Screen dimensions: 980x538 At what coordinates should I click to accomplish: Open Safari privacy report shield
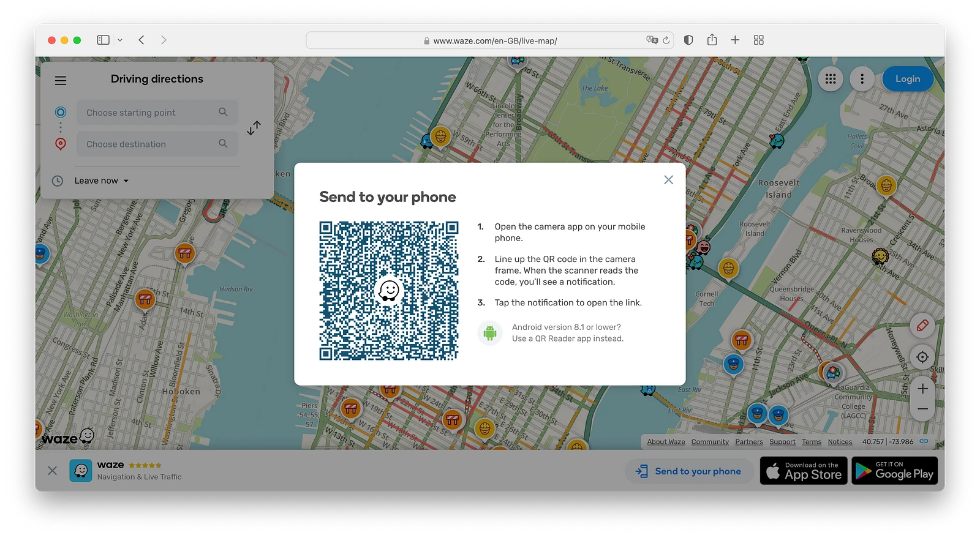[x=688, y=40]
